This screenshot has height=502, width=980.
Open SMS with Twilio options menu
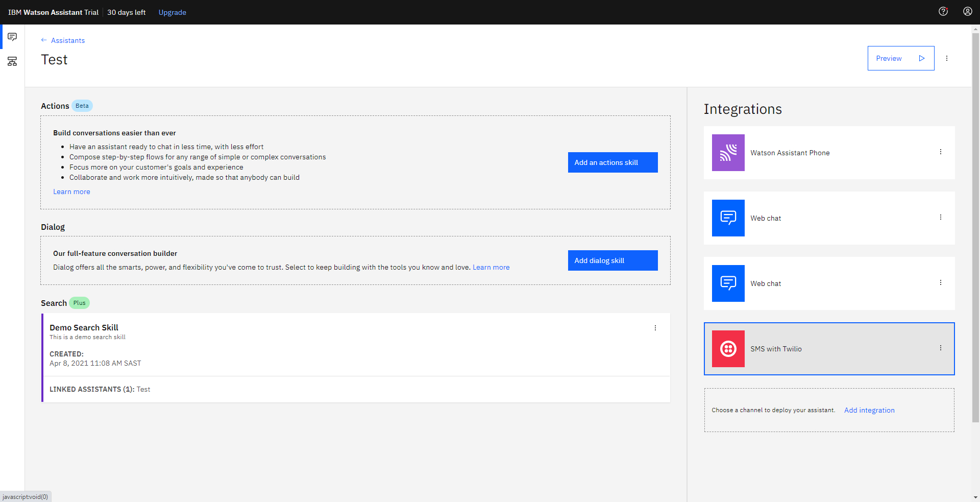tap(941, 348)
